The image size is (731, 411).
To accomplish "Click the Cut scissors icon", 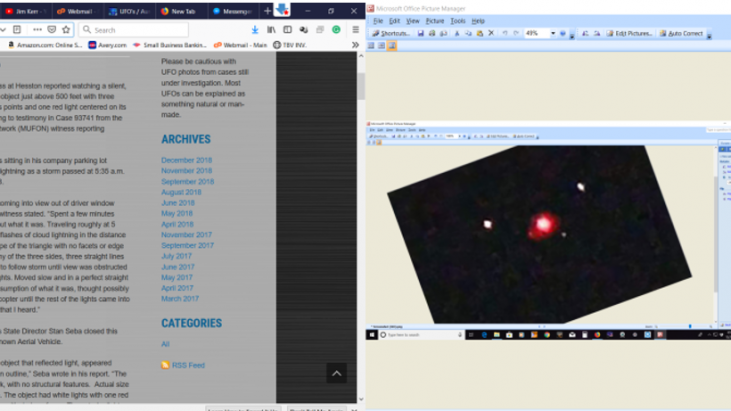I will point(457,33).
